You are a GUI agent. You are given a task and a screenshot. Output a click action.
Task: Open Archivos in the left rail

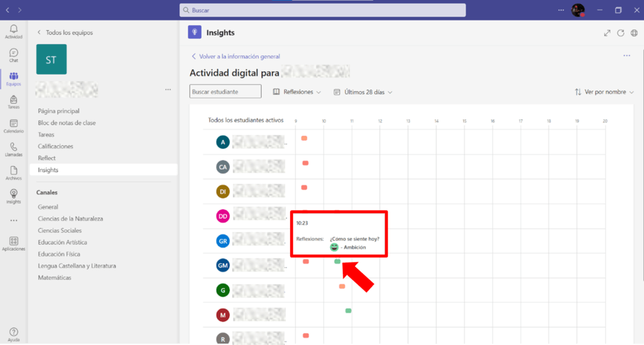pos(13,173)
